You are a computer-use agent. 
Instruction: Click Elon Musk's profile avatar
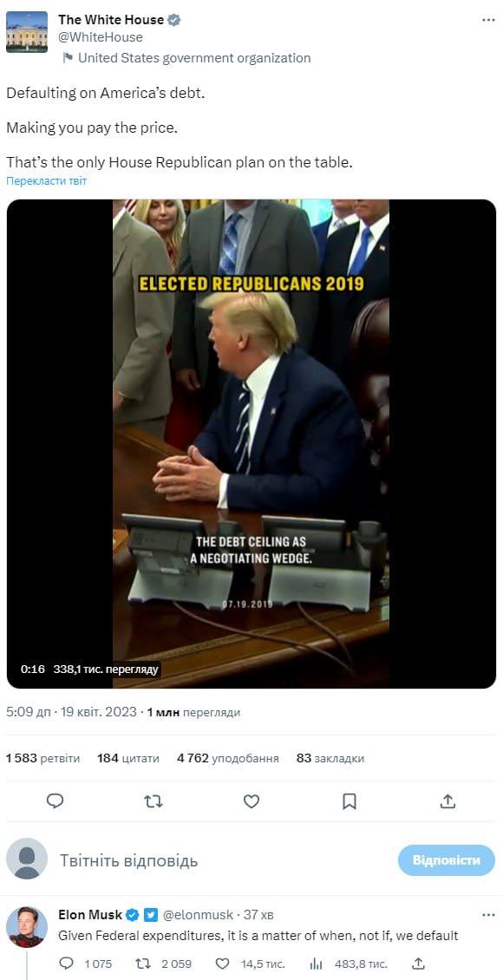[27, 927]
